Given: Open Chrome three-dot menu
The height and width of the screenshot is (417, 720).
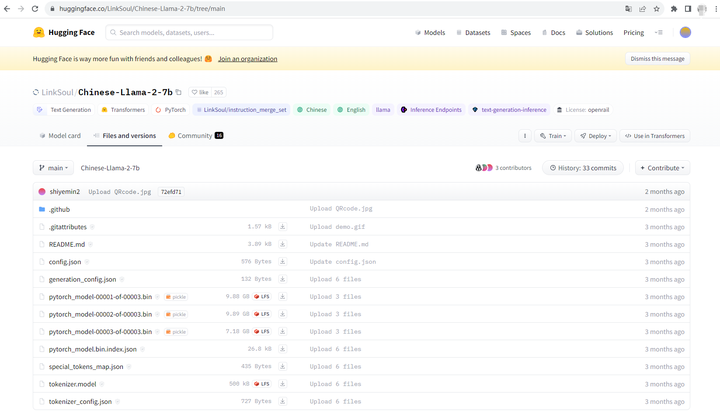Looking at the screenshot, I should [716, 9].
